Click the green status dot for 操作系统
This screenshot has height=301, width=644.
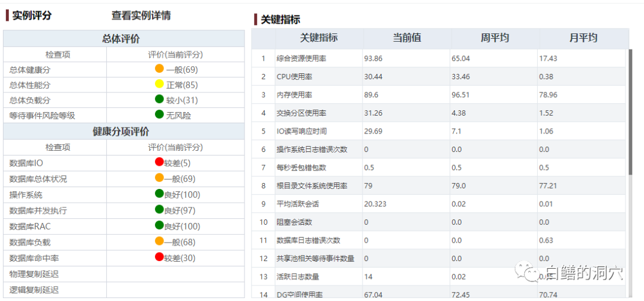point(159,193)
